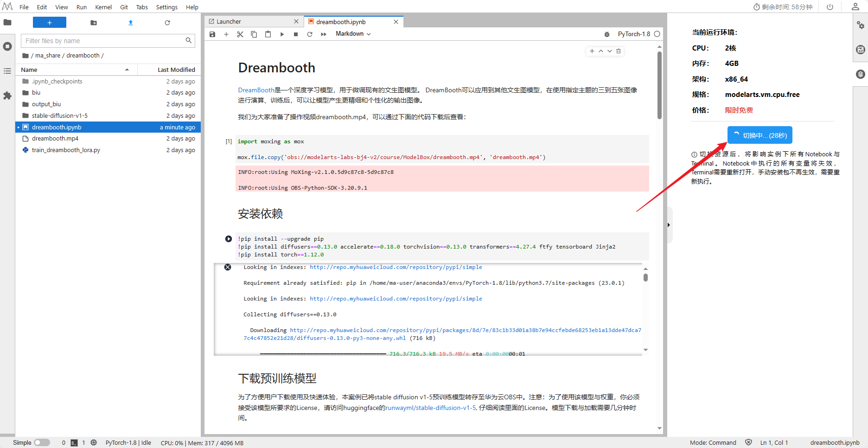Close the dreambooth.ipynb tab
The width and height of the screenshot is (868, 448).
tap(396, 22)
